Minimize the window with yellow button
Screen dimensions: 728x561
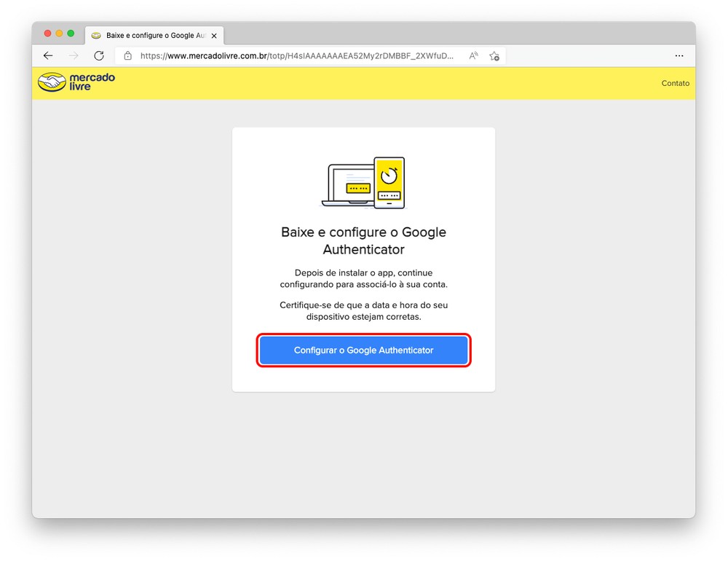(59, 34)
